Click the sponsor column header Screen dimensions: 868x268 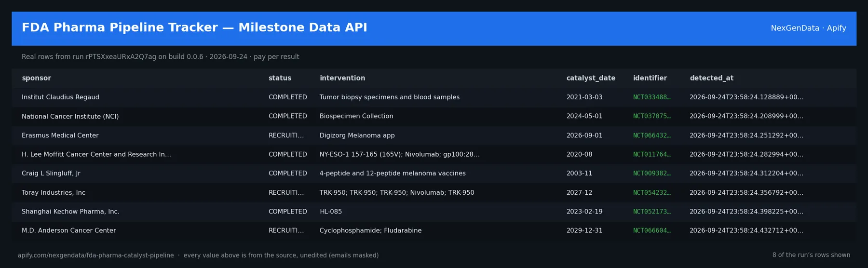pos(36,78)
